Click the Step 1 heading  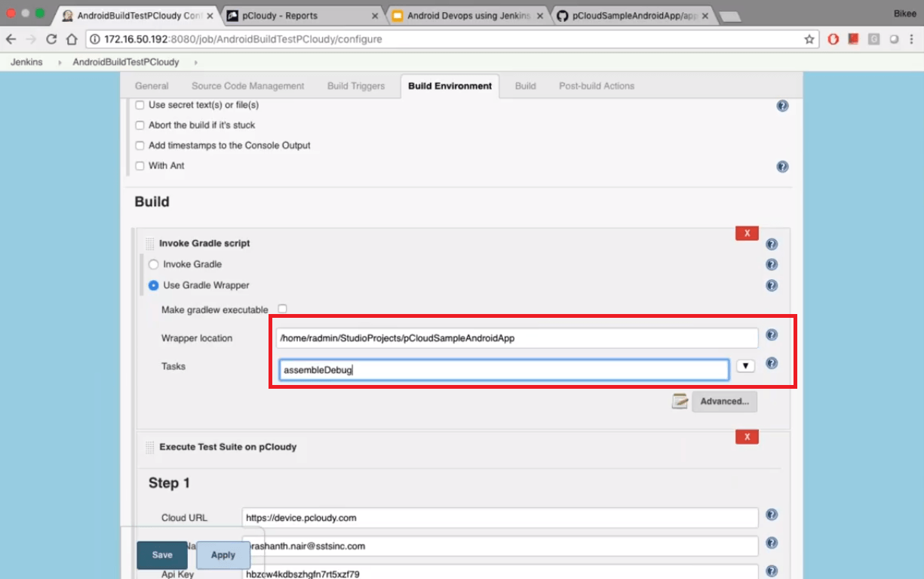(x=170, y=483)
